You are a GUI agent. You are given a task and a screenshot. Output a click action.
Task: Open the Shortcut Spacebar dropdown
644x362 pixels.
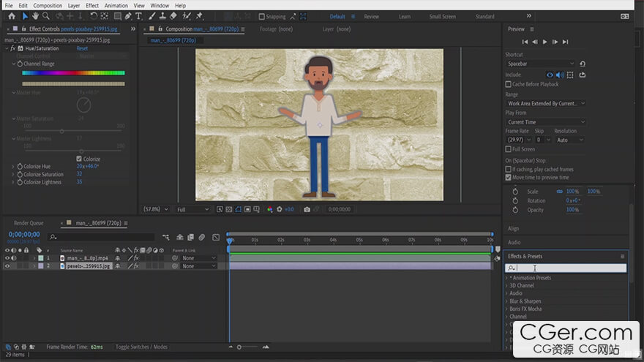click(541, 64)
